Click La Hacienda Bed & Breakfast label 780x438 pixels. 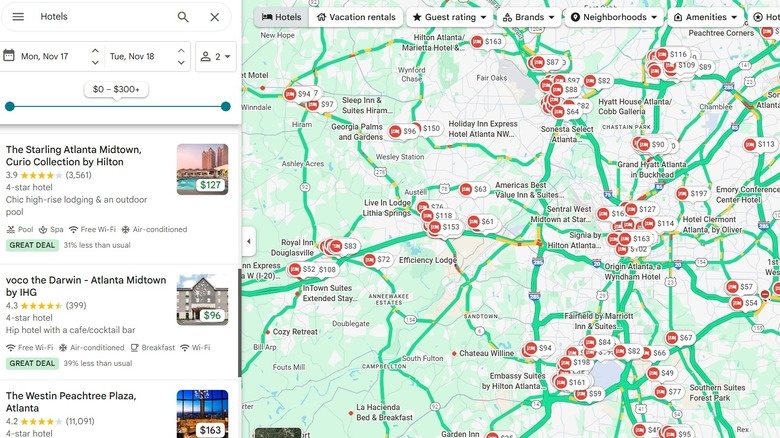click(384, 412)
